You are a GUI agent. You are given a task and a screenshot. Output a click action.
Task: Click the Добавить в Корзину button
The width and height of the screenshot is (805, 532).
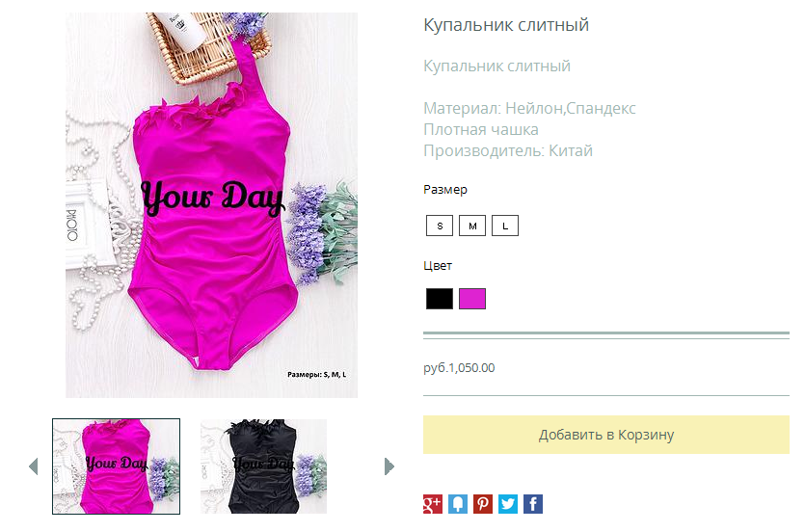605,435
